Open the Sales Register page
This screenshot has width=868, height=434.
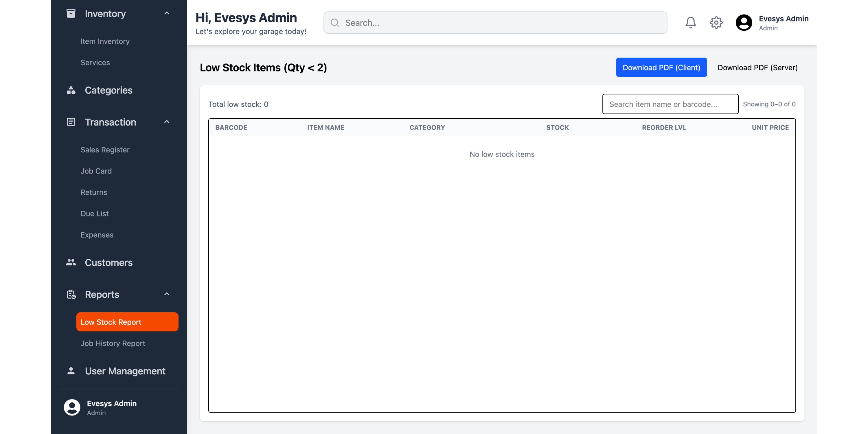coord(105,150)
